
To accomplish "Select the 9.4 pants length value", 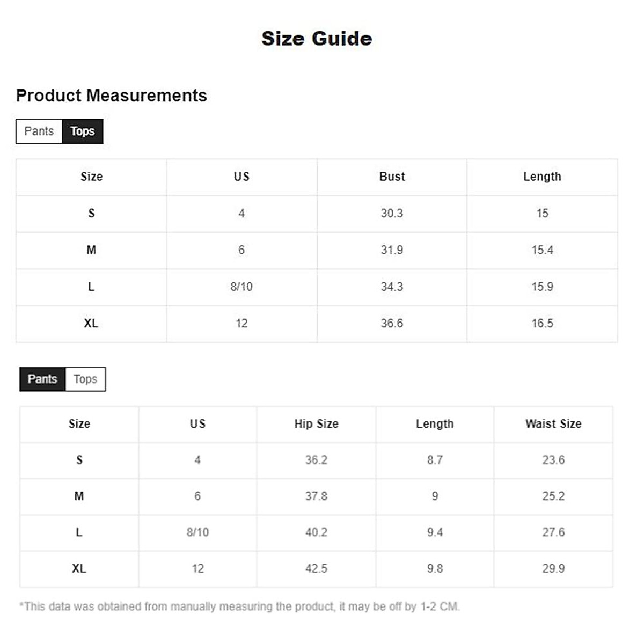I will pyautogui.click(x=435, y=532).
